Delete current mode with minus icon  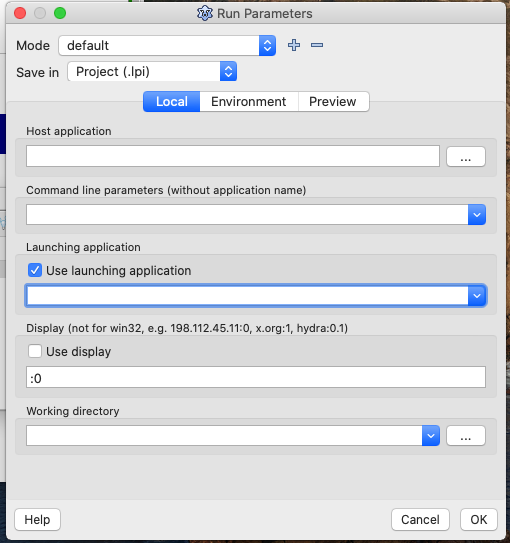(x=317, y=45)
